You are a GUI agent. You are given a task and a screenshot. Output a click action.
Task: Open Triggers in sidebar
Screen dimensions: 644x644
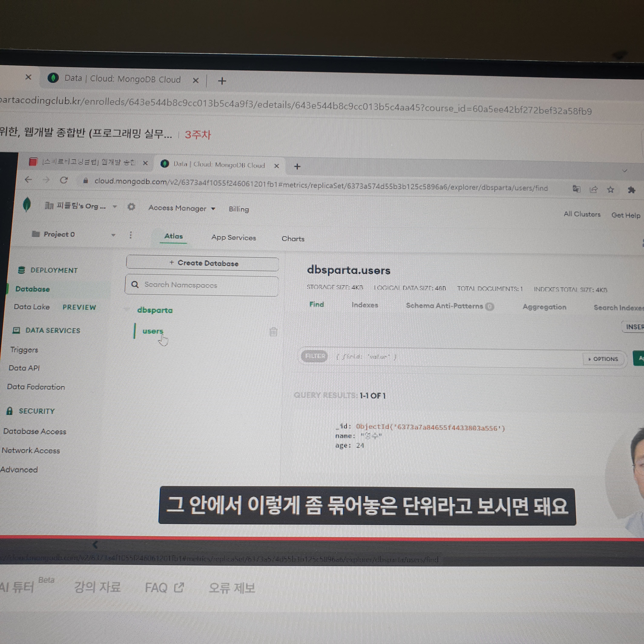(x=24, y=350)
